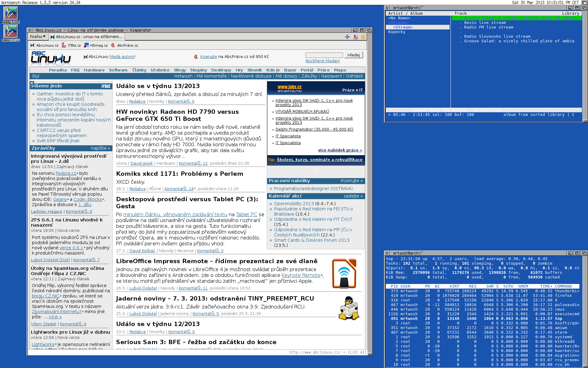Open the AbcPráce.cz bookmark
The image size is (588, 368).
click(x=124, y=45)
